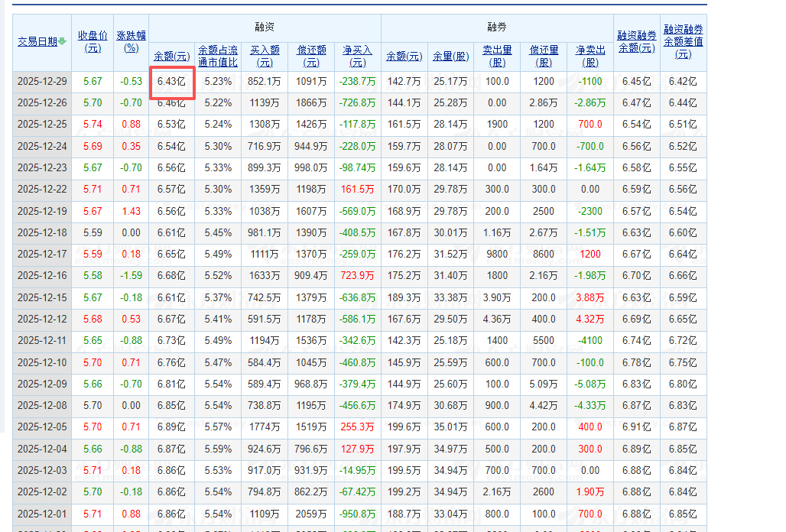Click the 涨跌幅(%) column header
The height and width of the screenshot is (532, 786).
[132, 42]
